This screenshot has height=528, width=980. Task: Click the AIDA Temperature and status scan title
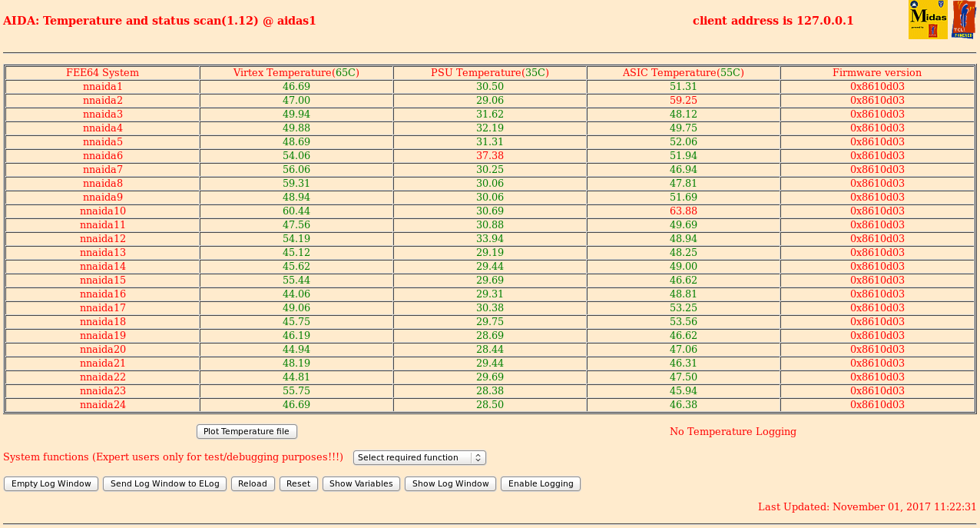pyautogui.click(x=160, y=21)
